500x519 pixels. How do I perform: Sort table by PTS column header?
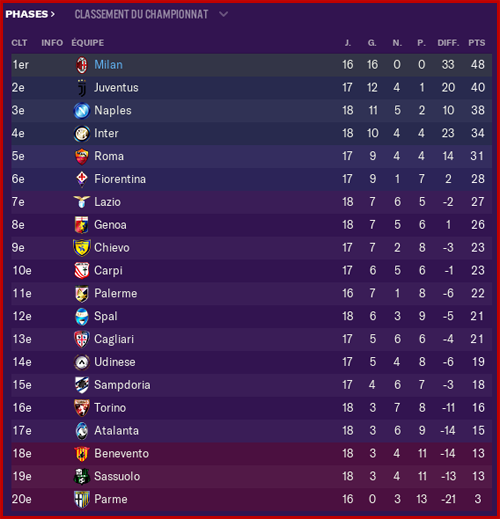click(x=477, y=43)
